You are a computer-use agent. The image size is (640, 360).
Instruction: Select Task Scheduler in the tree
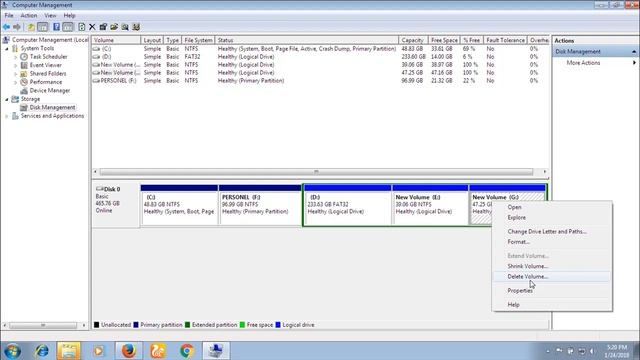[49, 57]
